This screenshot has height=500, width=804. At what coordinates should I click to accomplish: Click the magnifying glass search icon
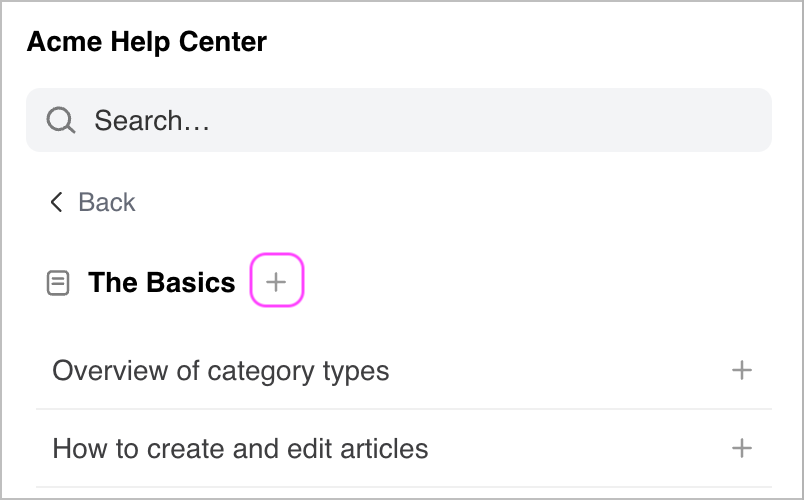61,120
